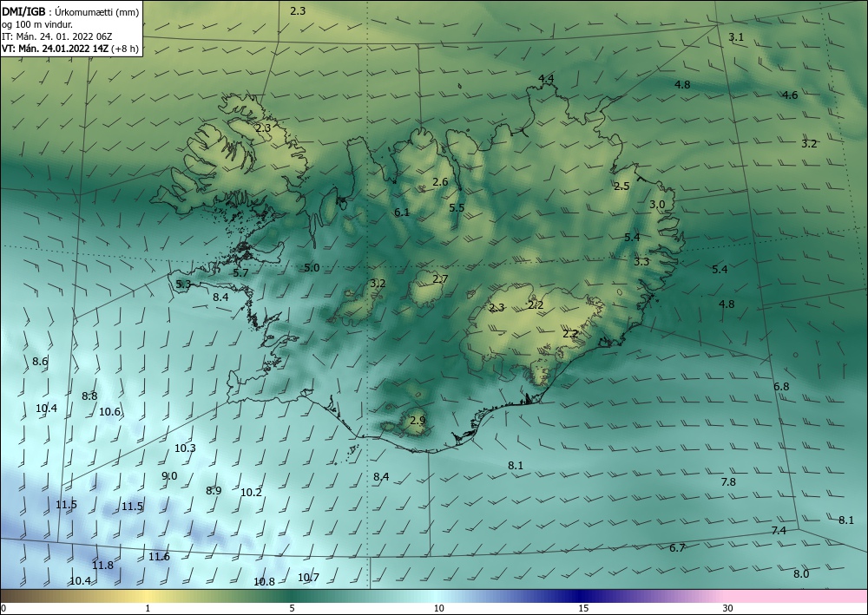Click the '15' tick label under the color scale
The image size is (868, 615).
[583, 609]
